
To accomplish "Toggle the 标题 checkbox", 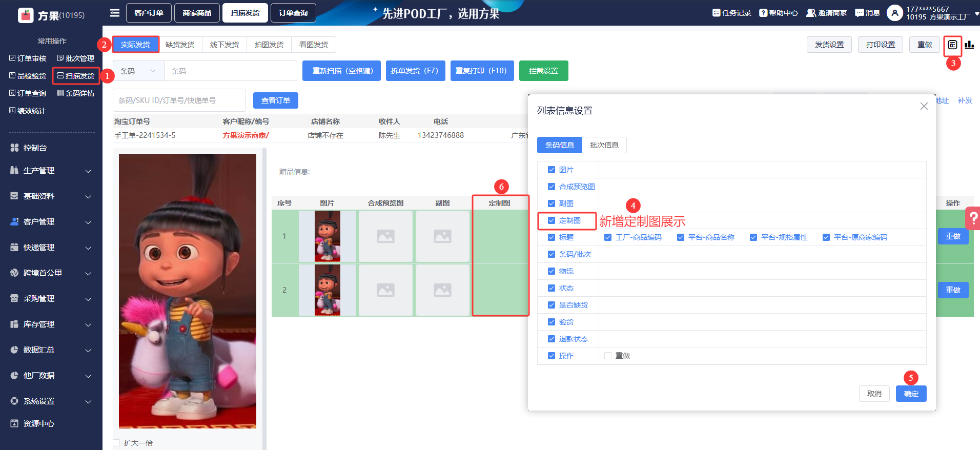I will coord(552,237).
